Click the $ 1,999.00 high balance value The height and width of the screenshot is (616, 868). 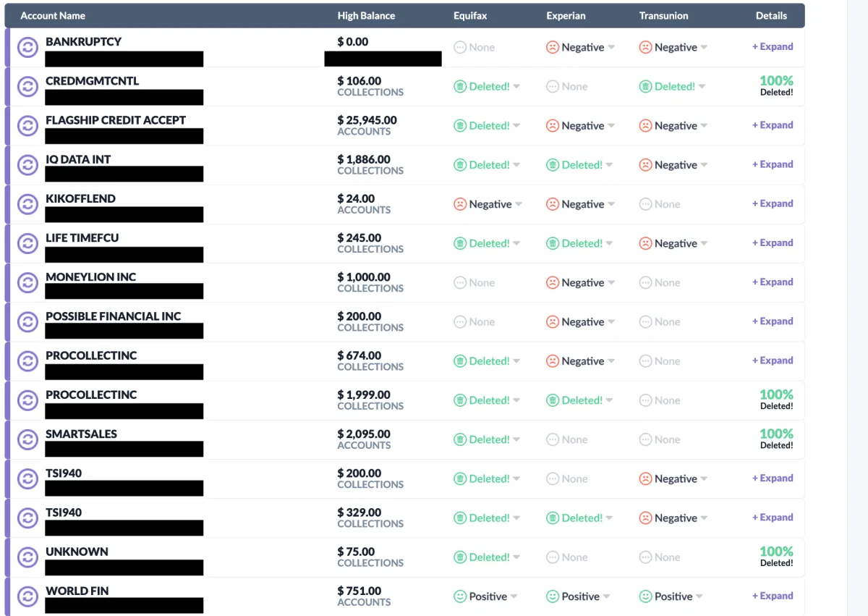click(x=364, y=395)
